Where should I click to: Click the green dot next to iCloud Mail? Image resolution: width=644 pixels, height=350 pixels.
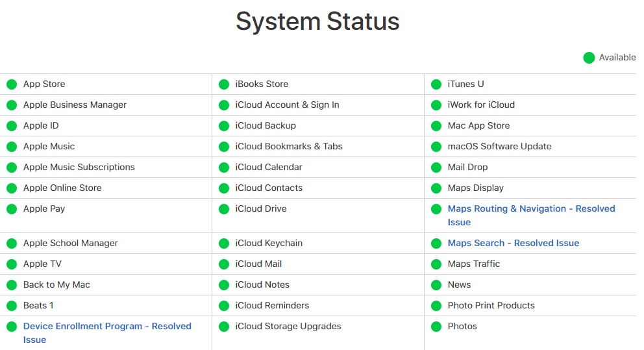click(x=224, y=264)
